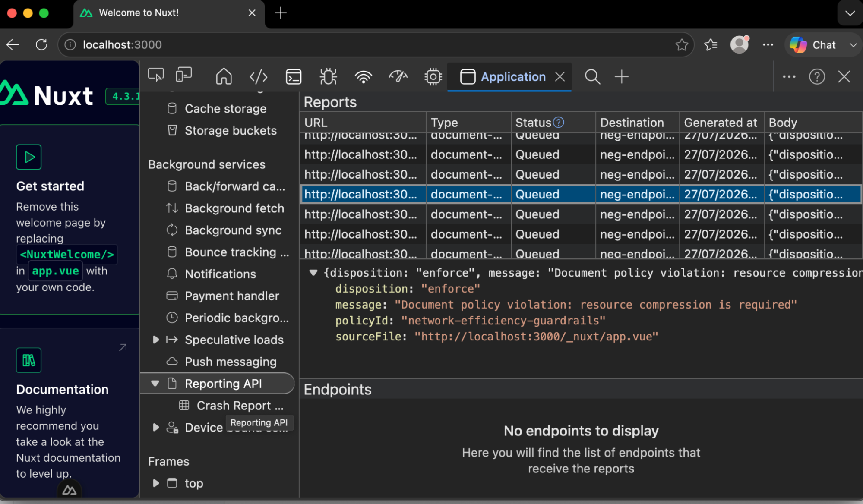Open Copilot Chat button

813,44
